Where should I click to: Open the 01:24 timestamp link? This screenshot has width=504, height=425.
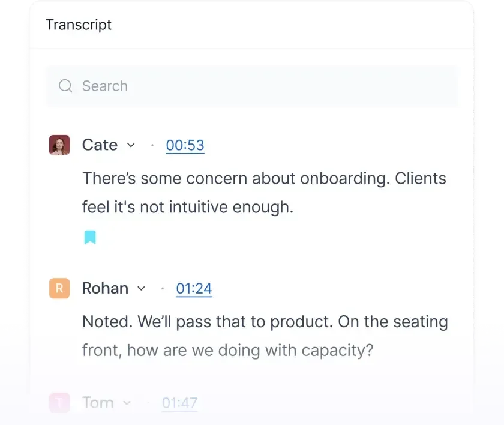[x=194, y=288]
